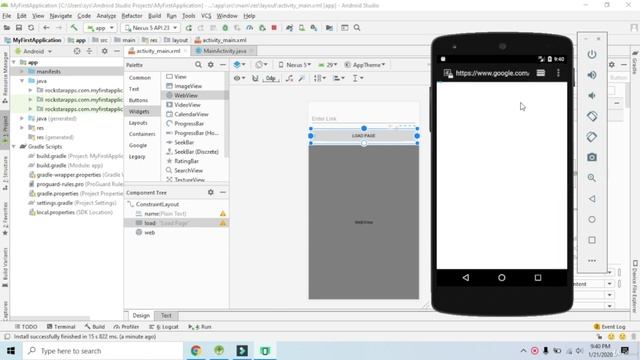This screenshot has width=640, height=360.
Task: Open the Tools menu
Action: pos(188,16)
